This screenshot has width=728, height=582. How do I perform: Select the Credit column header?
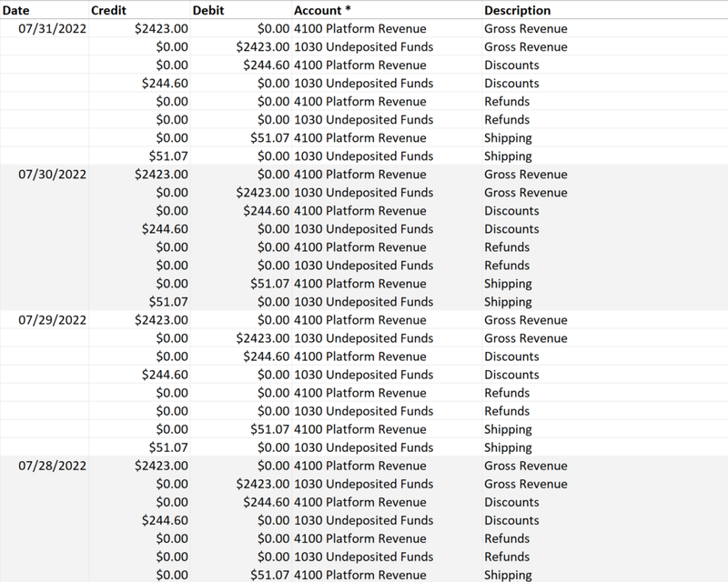point(108,10)
